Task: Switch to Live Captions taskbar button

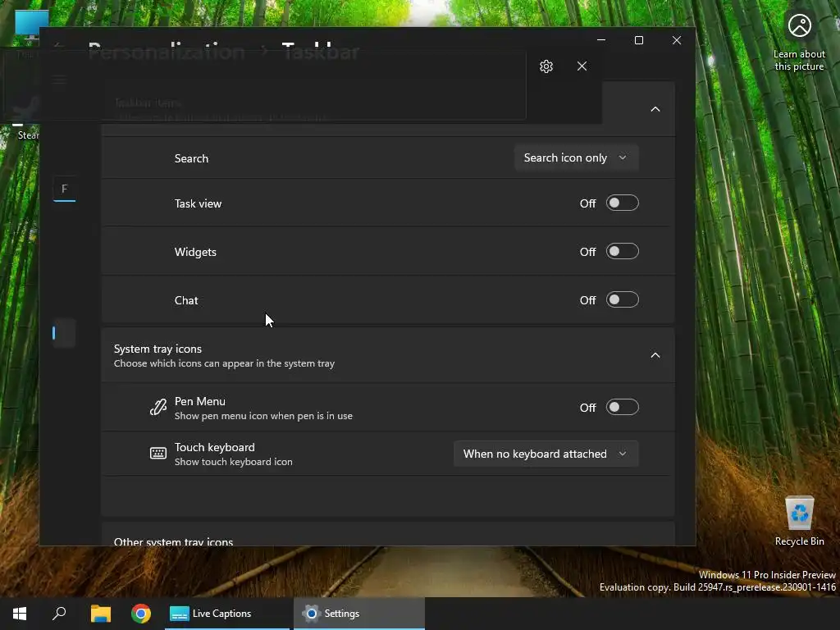Action: click(226, 614)
